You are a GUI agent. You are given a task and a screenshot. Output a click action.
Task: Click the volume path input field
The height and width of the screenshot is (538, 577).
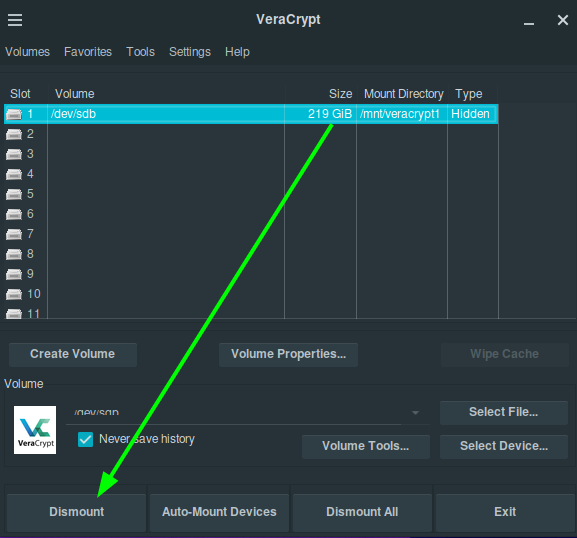237,413
